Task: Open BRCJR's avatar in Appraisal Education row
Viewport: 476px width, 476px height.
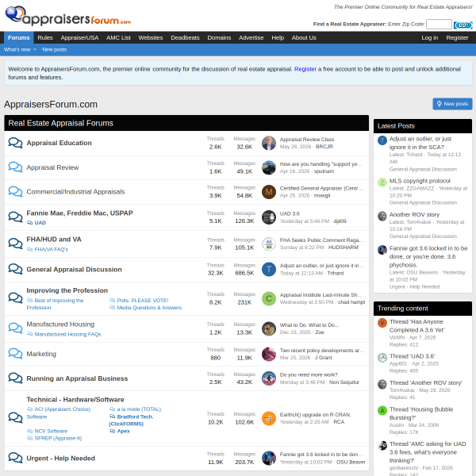Action: click(x=269, y=143)
